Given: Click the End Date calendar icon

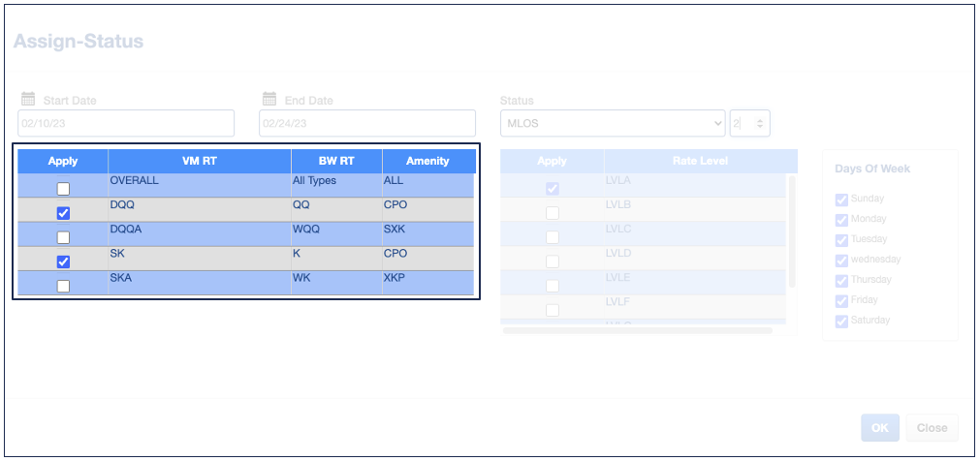Looking at the screenshot, I should pyautogui.click(x=269, y=99).
